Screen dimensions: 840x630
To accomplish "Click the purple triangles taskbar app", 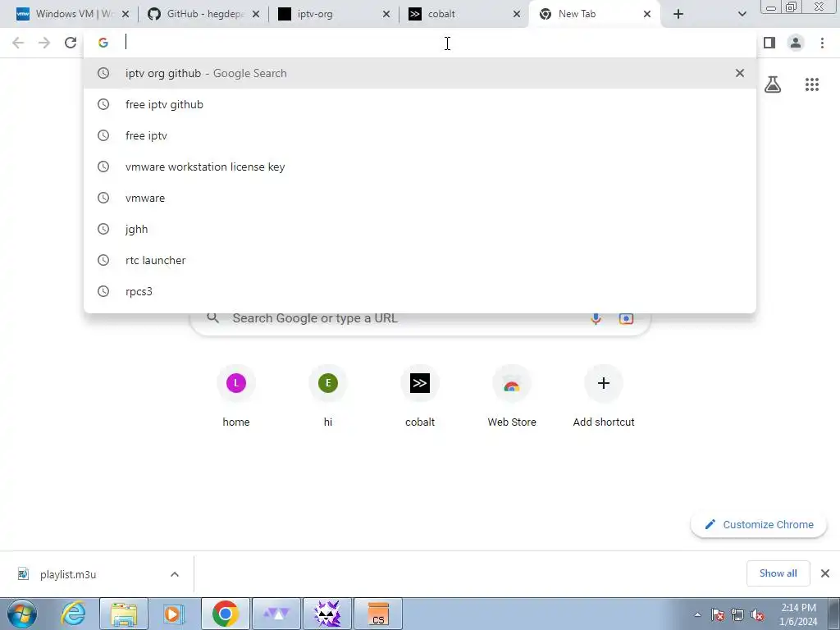I will [276, 614].
